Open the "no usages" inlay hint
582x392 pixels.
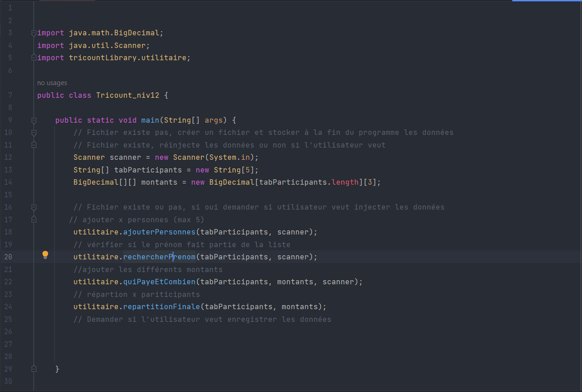tap(52, 83)
